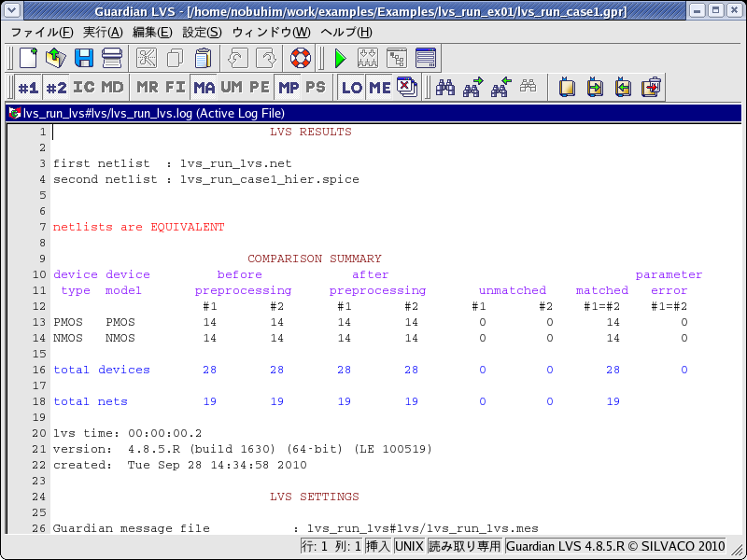Click 'Guardian LVS 4.8.5.R © SILVACO 2010' status text
This screenshot has height=560, width=747.
[615, 546]
